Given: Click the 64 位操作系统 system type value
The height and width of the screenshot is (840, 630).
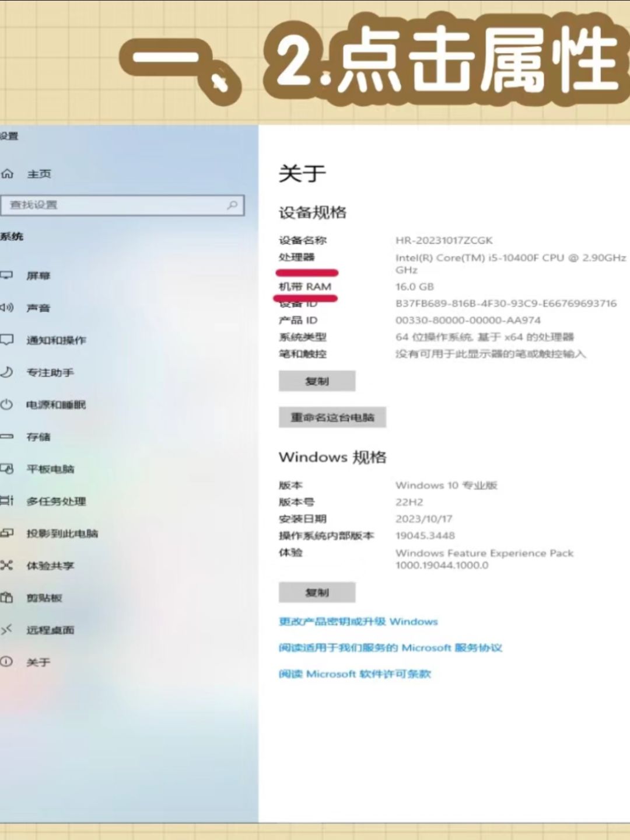Looking at the screenshot, I should click(x=485, y=337).
